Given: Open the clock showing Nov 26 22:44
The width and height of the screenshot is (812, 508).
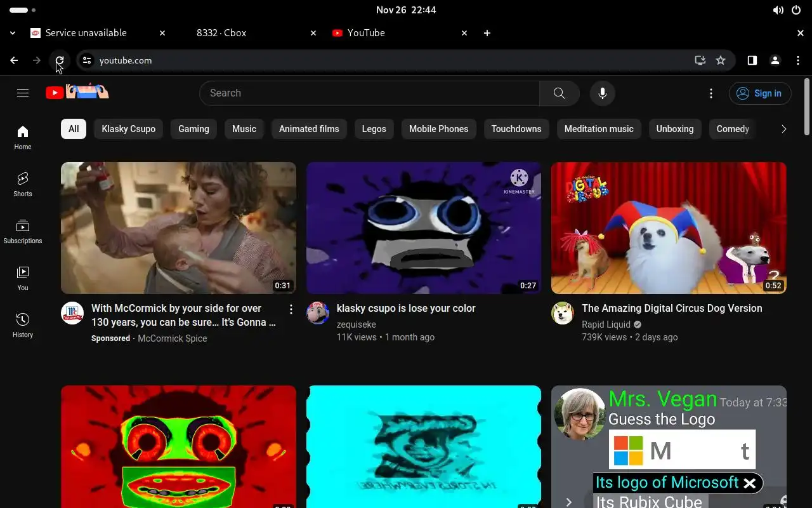Looking at the screenshot, I should (406, 10).
